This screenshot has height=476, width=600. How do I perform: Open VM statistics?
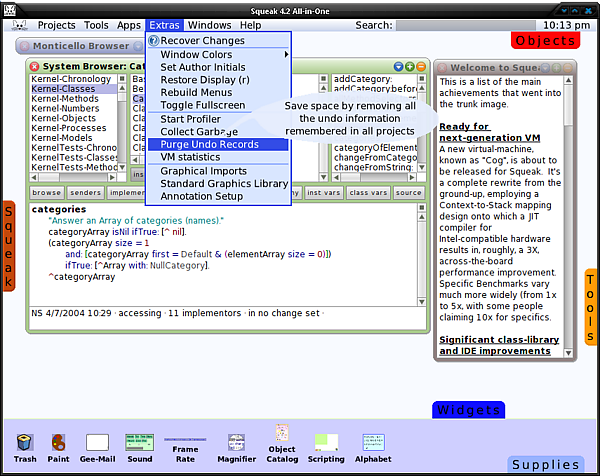tap(218, 157)
